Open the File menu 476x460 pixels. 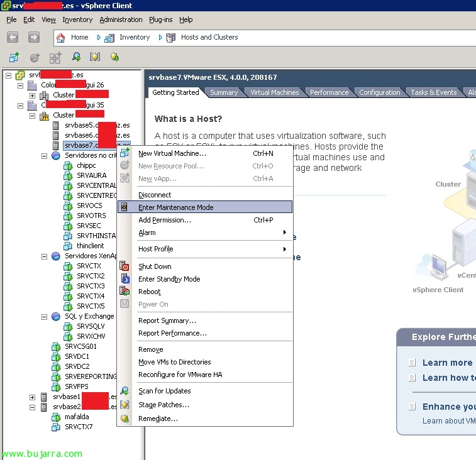pos(11,19)
